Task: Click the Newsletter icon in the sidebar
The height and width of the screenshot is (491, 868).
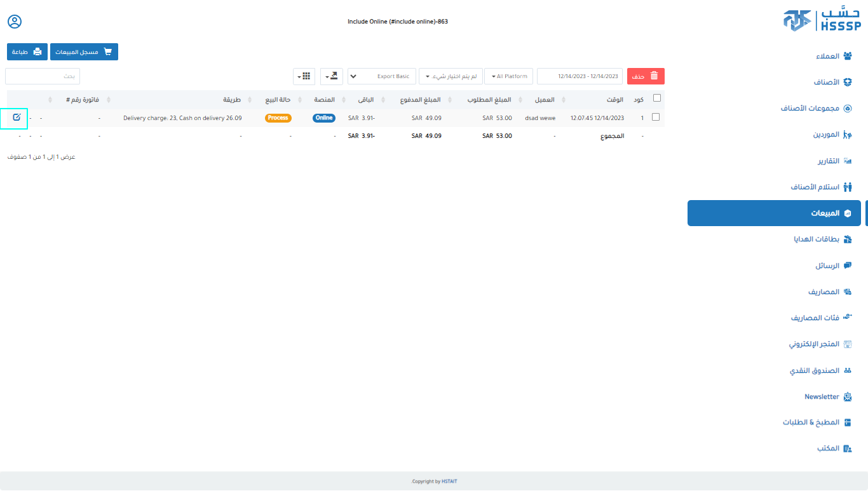Action: pos(847,396)
